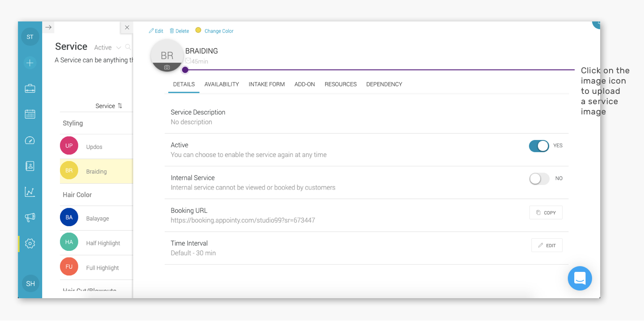Open the megaphone marketing icon

click(x=30, y=218)
